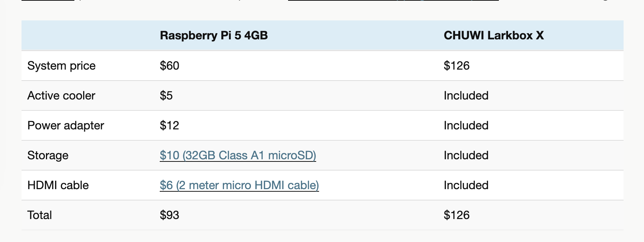
Task: Select the HDMI cable row label
Action: point(58,185)
